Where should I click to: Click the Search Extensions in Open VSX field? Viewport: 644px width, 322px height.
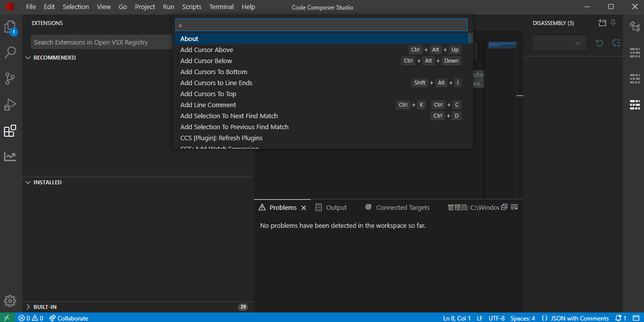[101, 42]
